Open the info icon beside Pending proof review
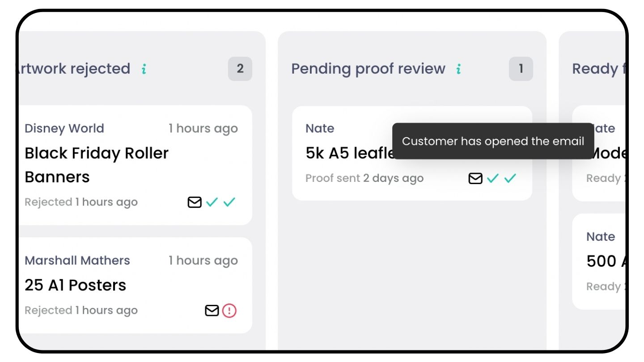 [x=458, y=69]
